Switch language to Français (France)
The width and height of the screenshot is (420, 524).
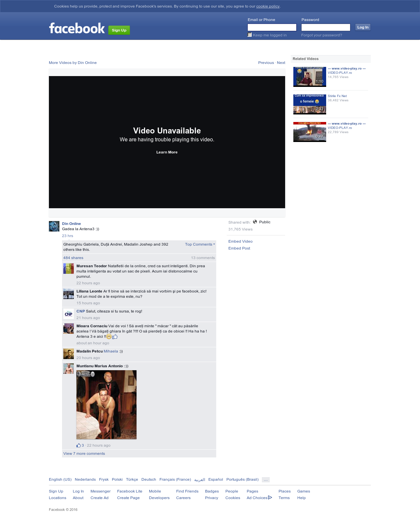pos(175,479)
